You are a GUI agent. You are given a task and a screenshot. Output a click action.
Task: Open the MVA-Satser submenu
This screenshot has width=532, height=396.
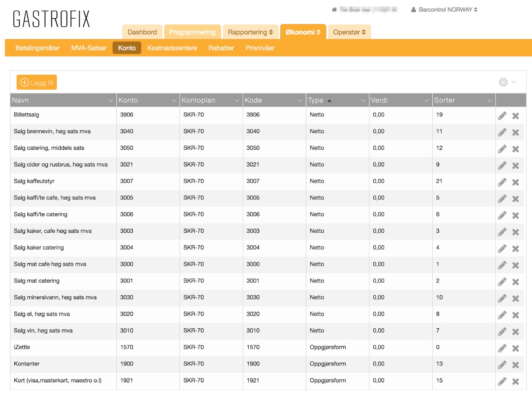point(89,48)
